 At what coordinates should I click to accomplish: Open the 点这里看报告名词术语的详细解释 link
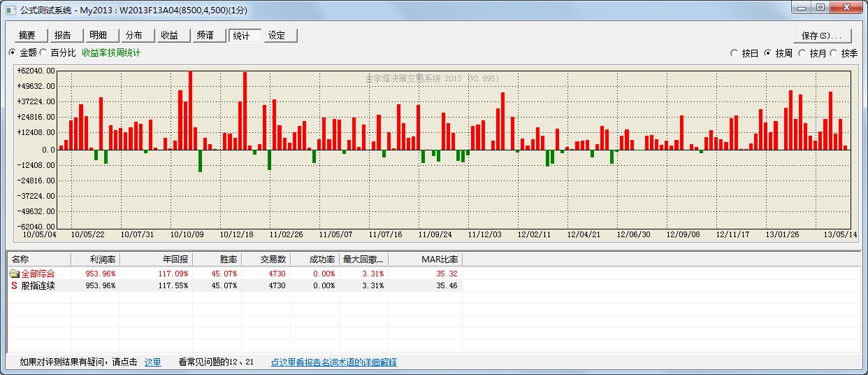pos(333,362)
